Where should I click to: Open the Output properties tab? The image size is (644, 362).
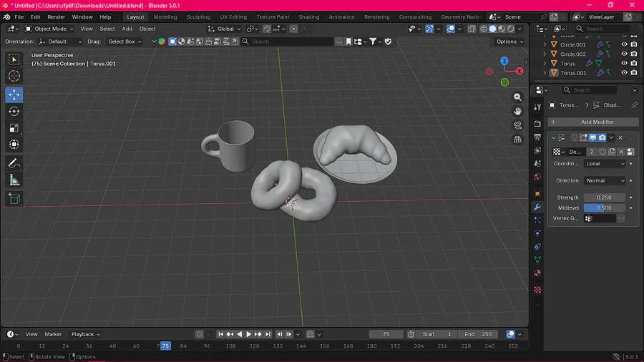(x=537, y=137)
